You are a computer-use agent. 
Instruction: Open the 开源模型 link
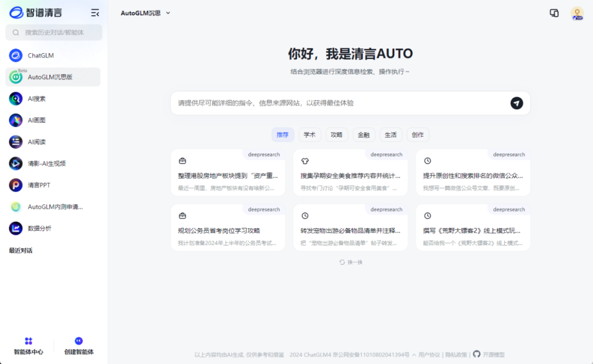494,355
